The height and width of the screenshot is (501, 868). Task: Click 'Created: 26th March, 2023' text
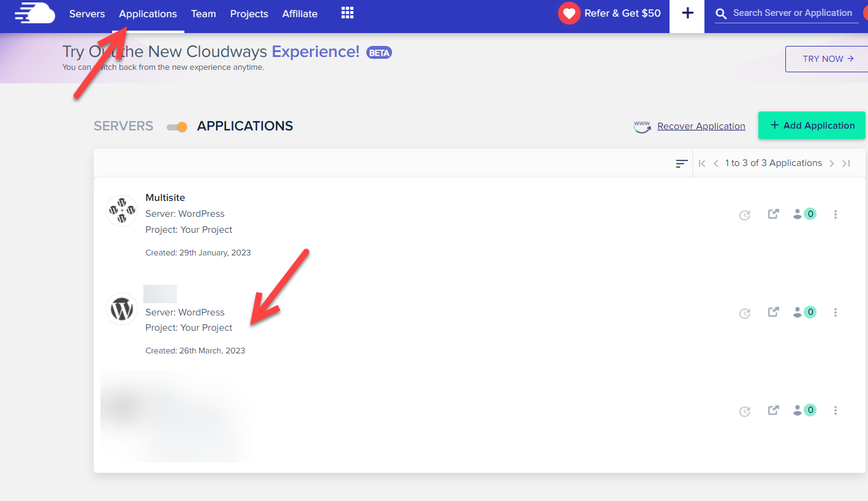[x=195, y=351]
